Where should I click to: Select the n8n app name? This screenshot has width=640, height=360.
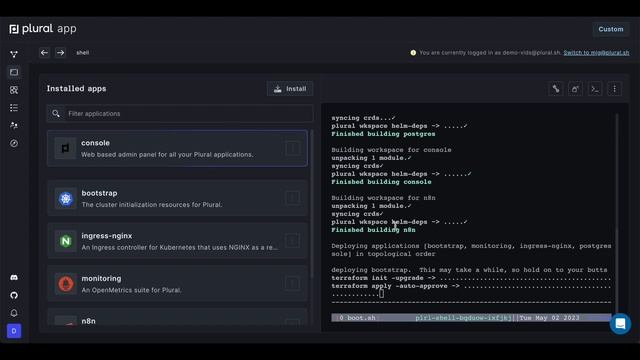pos(89,321)
